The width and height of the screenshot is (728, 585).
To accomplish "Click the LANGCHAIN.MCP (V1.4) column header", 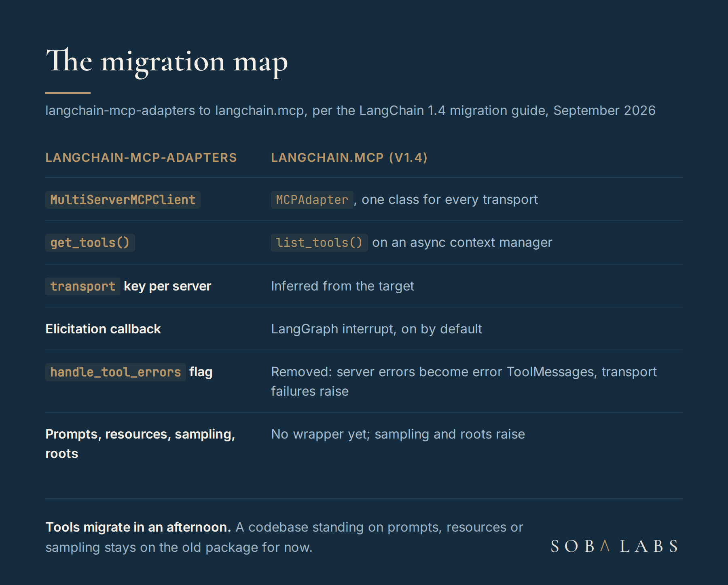I will (x=349, y=157).
